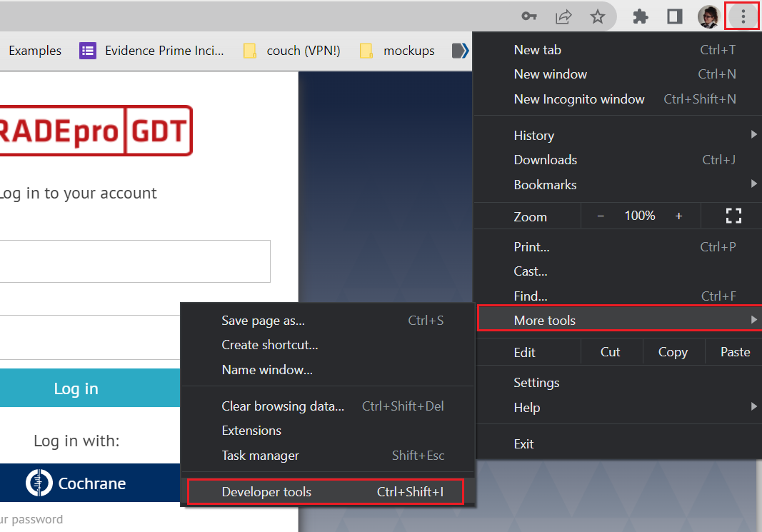Screen dimensions: 762x532
Task: Click the Chrome profile avatar
Action: click(708, 16)
